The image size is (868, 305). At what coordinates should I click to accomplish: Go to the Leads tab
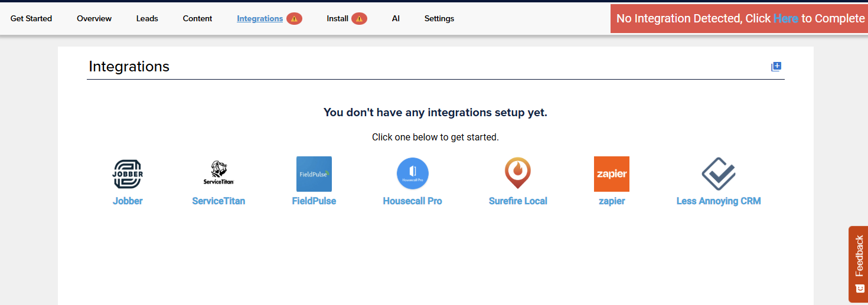(x=147, y=19)
